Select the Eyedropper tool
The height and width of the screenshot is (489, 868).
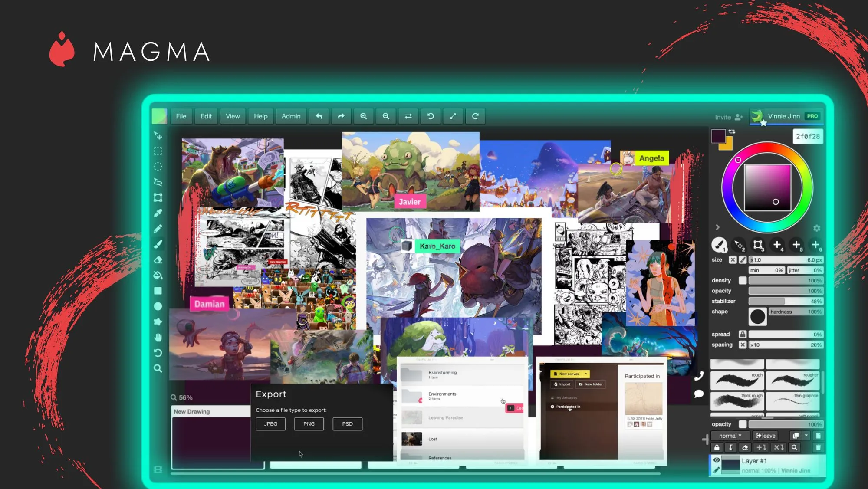pyautogui.click(x=158, y=213)
